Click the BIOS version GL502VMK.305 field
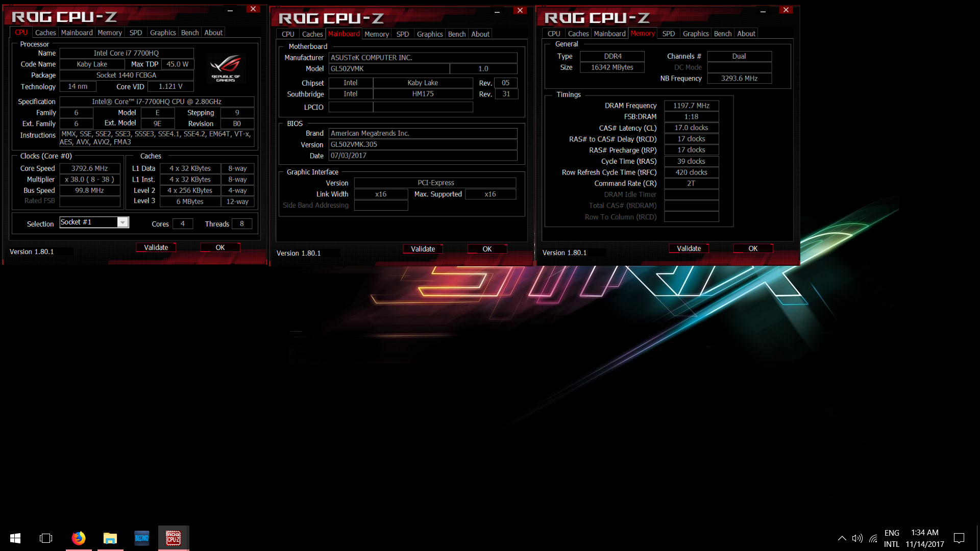Image resolution: width=980 pixels, height=551 pixels. (x=423, y=144)
